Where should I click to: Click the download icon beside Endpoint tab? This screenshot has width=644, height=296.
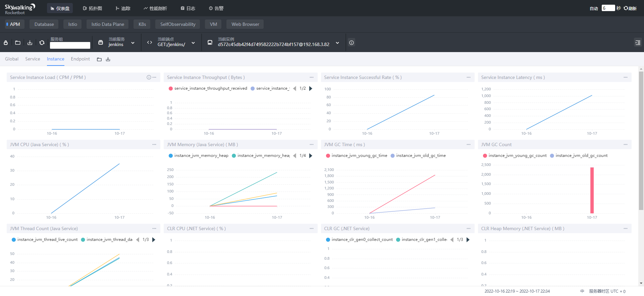coord(108,59)
